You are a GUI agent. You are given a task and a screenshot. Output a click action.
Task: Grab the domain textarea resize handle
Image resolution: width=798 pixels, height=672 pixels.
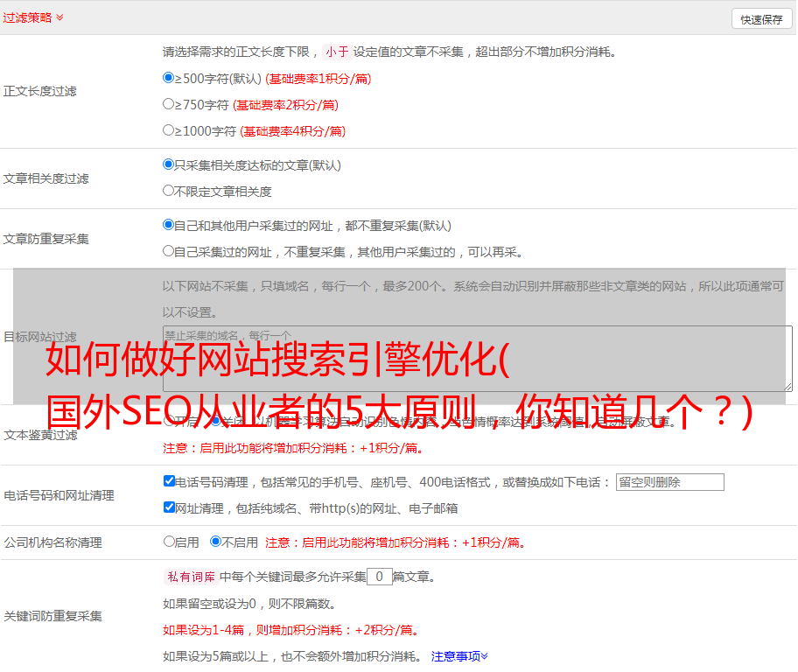787,386
